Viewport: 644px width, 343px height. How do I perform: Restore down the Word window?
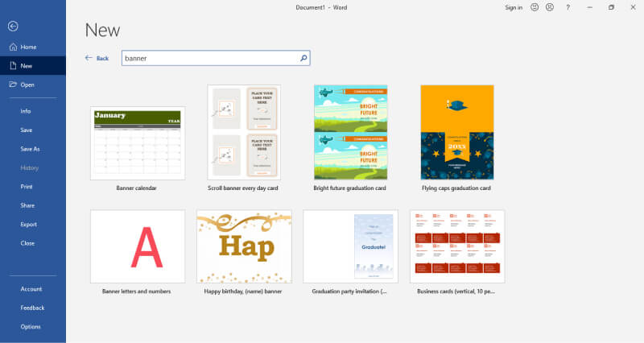click(612, 7)
